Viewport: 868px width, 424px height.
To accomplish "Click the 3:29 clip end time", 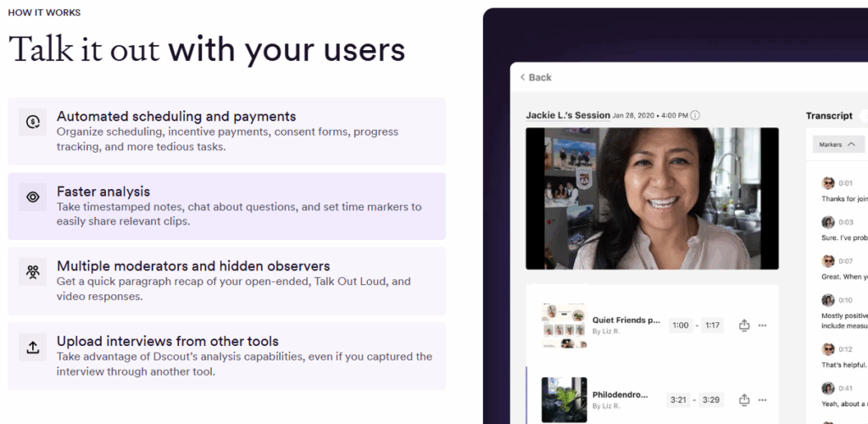I will [712, 399].
